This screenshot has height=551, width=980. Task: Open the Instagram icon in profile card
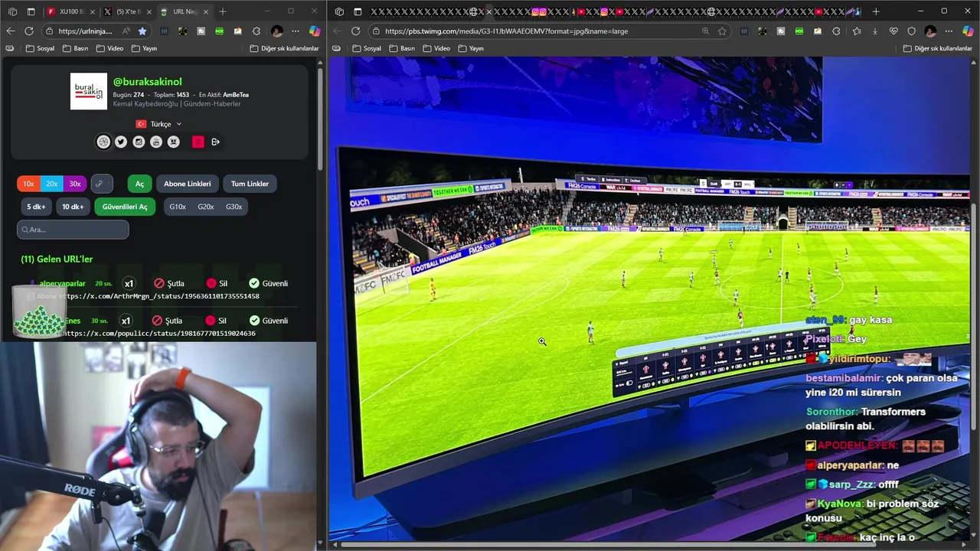(139, 142)
